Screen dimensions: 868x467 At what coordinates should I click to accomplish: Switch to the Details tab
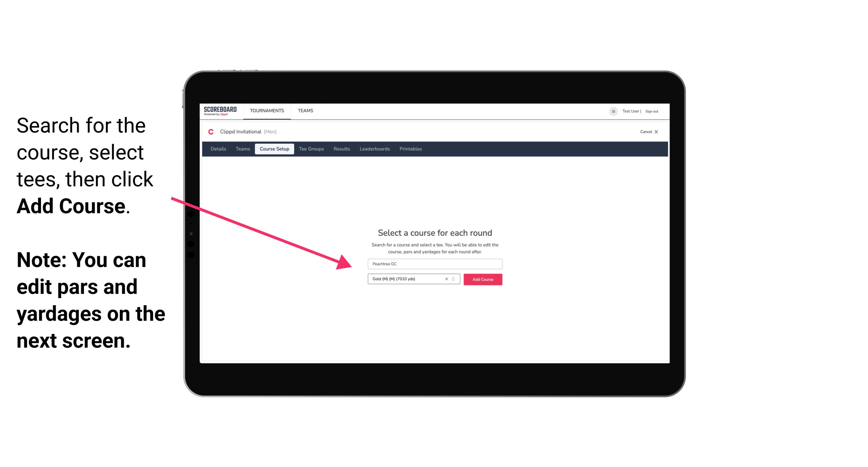(217, 149)
